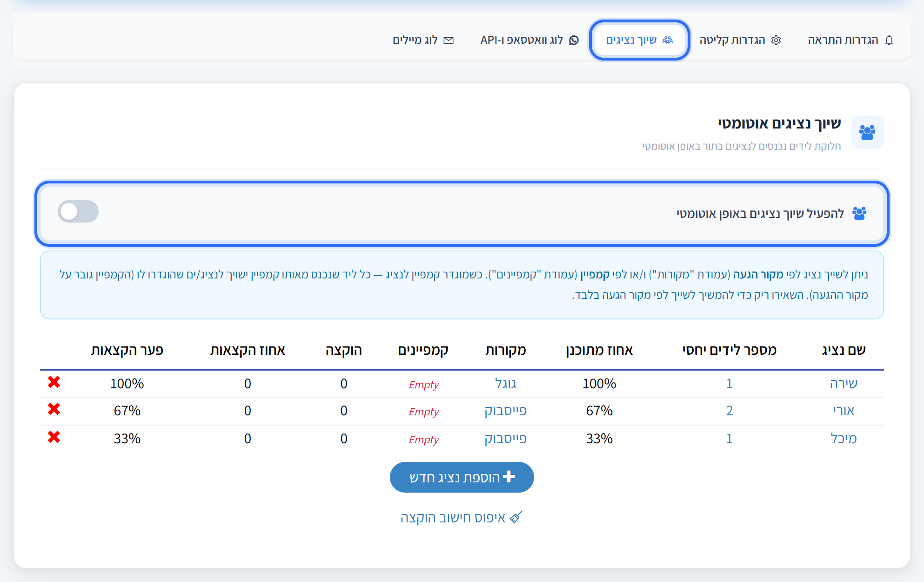The height and width of the screenshot is (582, 924).
Task: Edit the גוגל source for שירה
Action: point(506,384)
